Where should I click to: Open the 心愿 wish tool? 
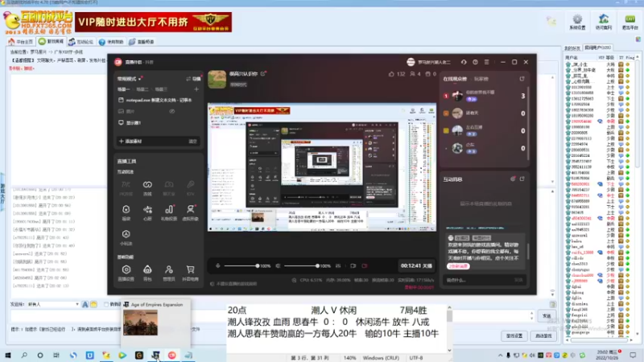pos(147,210)
